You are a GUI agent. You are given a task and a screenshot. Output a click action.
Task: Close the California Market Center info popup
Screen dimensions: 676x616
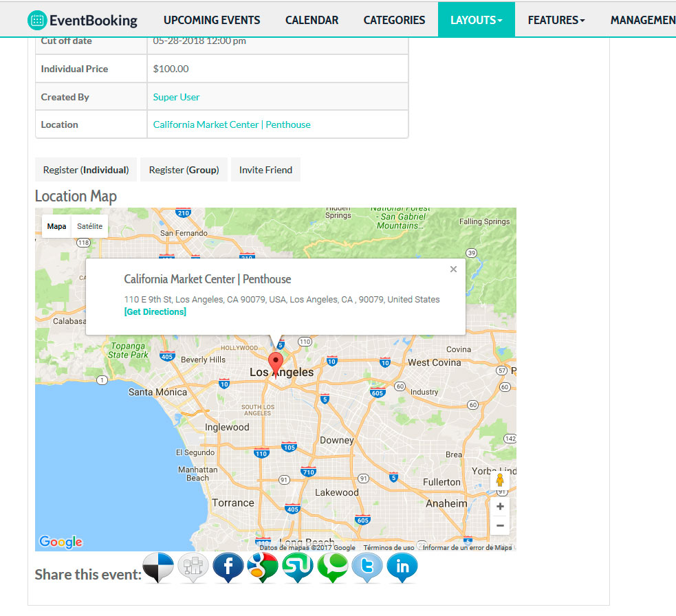(453, 269)
